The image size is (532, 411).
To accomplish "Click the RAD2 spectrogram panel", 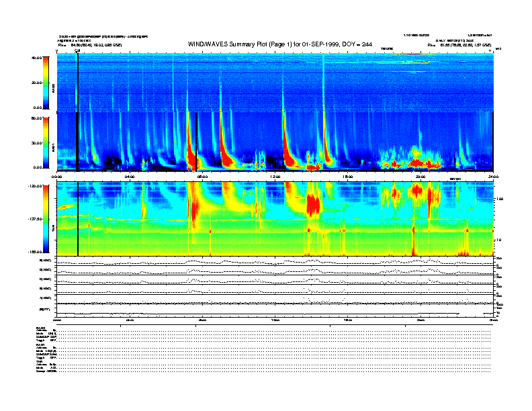I will click(275, 83).
